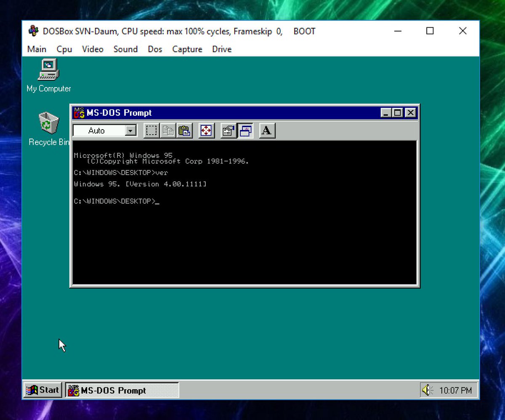The width and height of the screenshot is (505, 420).
Task: Open MS-DOS Prompt Properties icon
Action: tap(229, 131)
